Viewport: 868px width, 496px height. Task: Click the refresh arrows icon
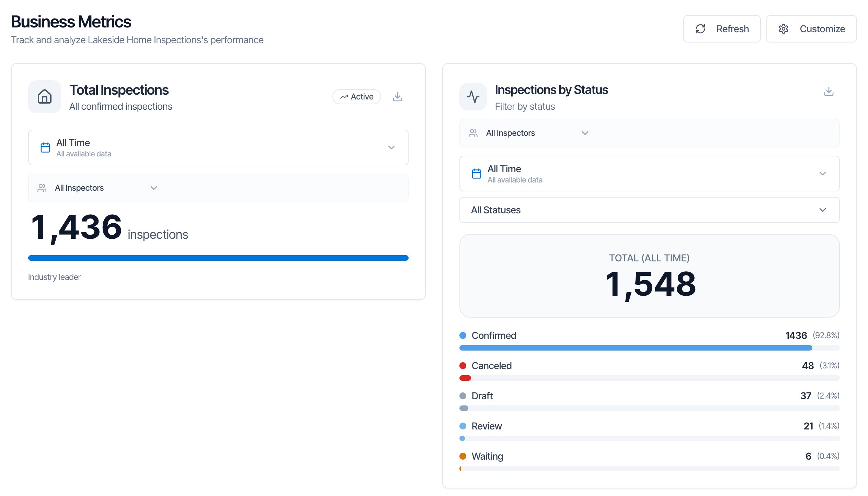(700, 29)
